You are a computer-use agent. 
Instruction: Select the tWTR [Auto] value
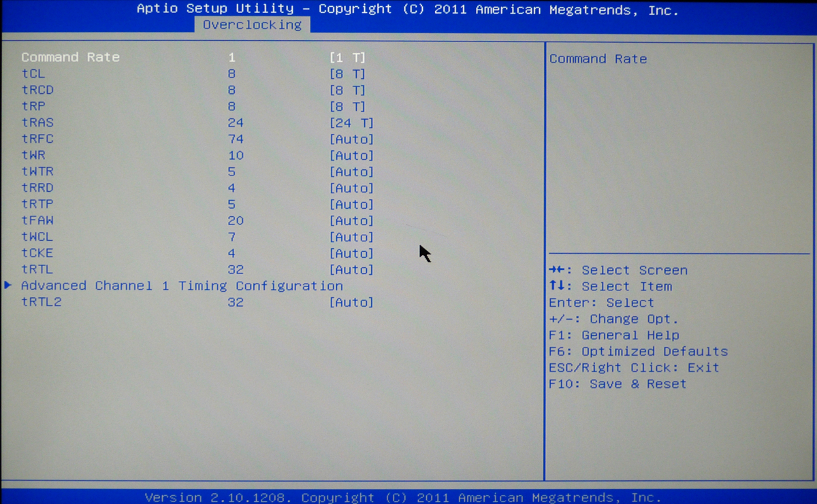coord(351,172)
